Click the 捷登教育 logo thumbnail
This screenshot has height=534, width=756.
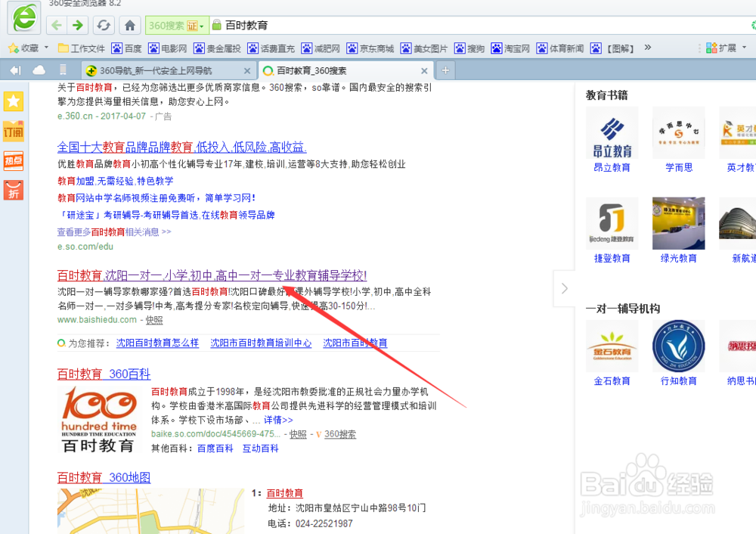[612, 223]
